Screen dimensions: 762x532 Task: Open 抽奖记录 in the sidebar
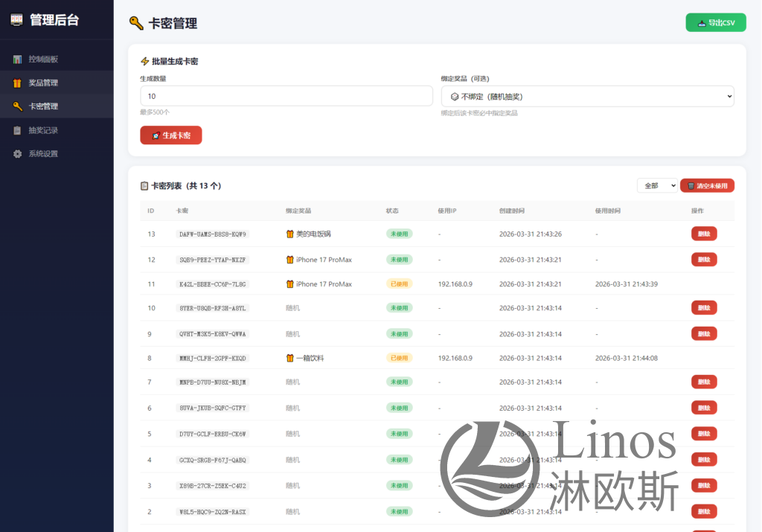tap(57, 130)
